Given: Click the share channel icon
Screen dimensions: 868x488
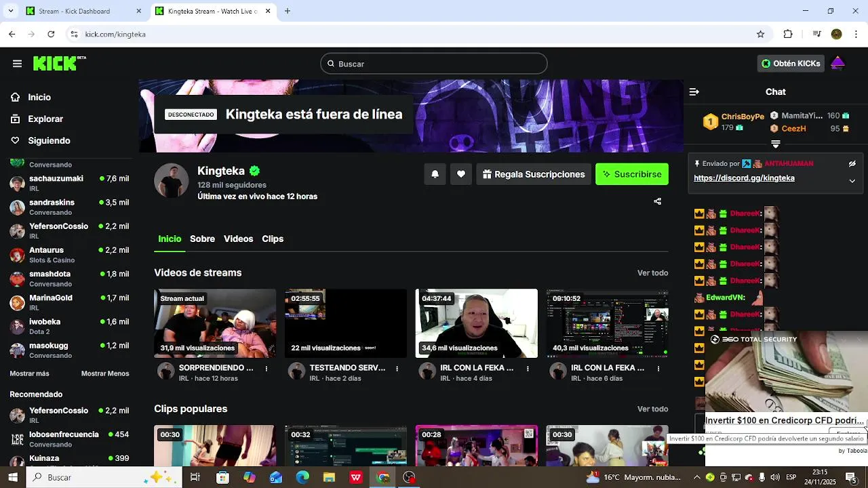Looking at the screenshot, I should (657, 201).
